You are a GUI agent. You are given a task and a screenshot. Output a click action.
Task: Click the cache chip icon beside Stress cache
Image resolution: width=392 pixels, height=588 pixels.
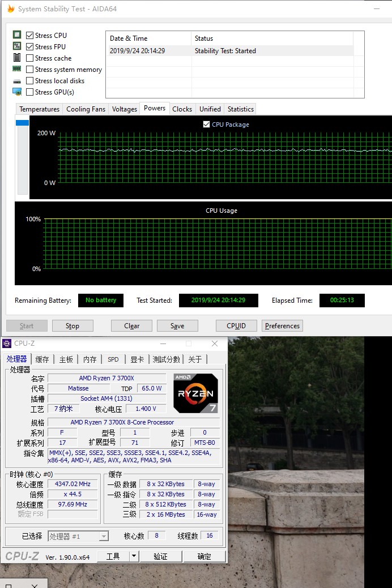coord(17,57)
